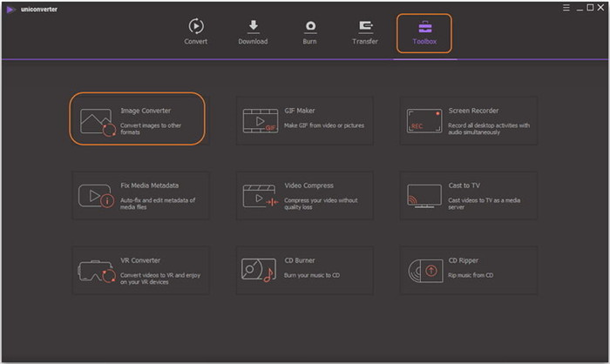Click the VR Converter headset icon
Screen dimensions: 610x364
click(96, 271)
